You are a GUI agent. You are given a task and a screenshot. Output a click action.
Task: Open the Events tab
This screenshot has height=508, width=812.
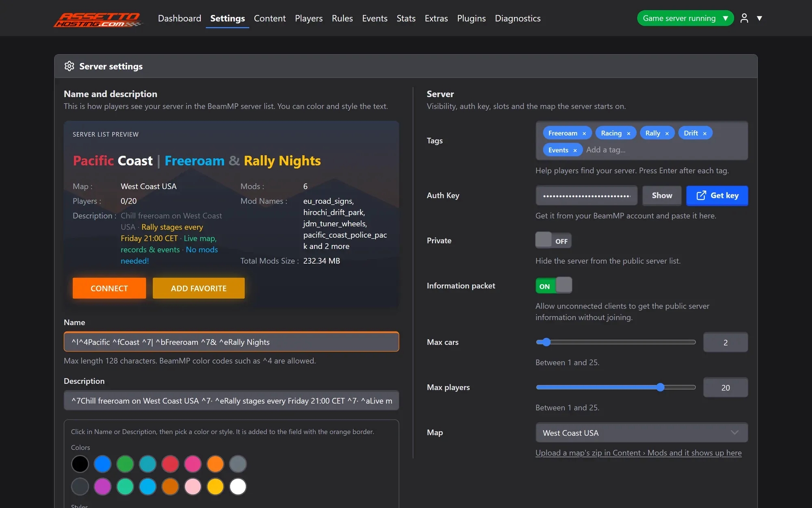point(375,18)
